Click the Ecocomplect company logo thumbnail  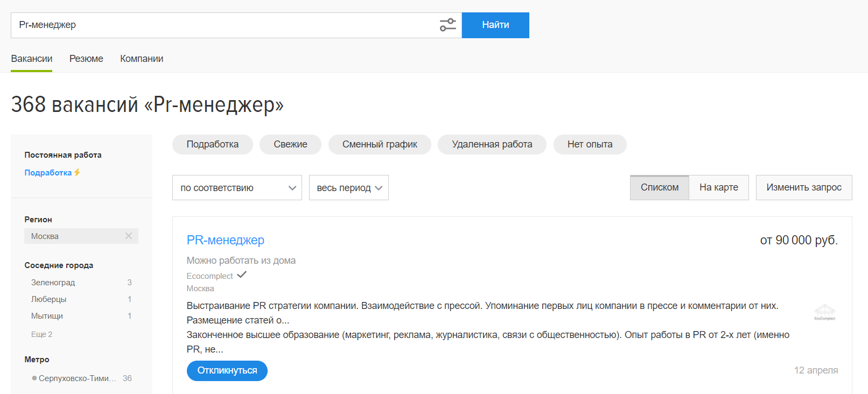tap(824, 312)
